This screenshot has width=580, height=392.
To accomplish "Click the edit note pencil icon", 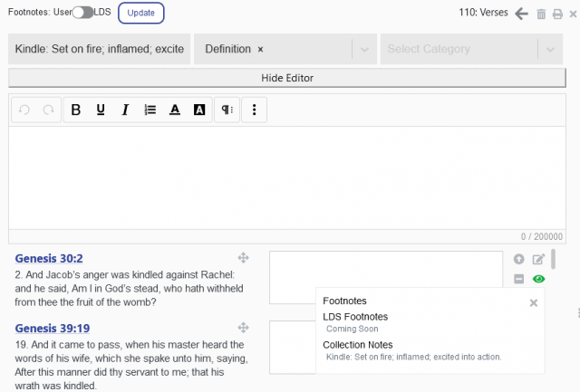I will [538, 260].
